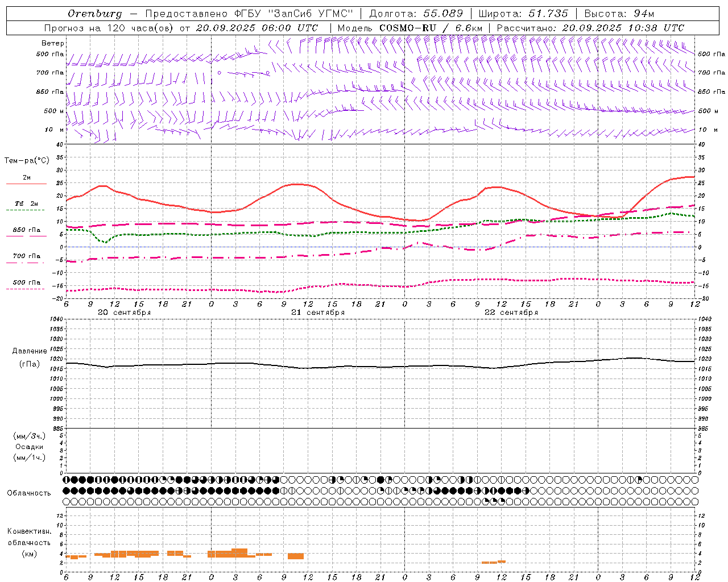
Task: Click the '20 сентября' date label
Action: (x=124, y=313)
